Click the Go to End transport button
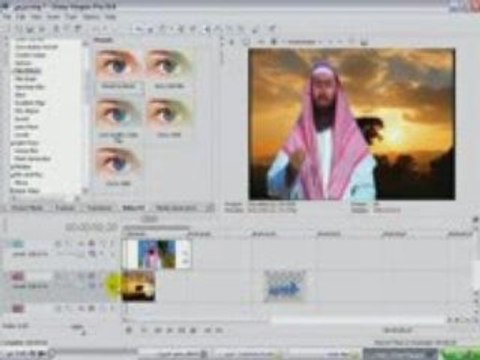Screen dimensions: 480x360 (x=219, y=330)
